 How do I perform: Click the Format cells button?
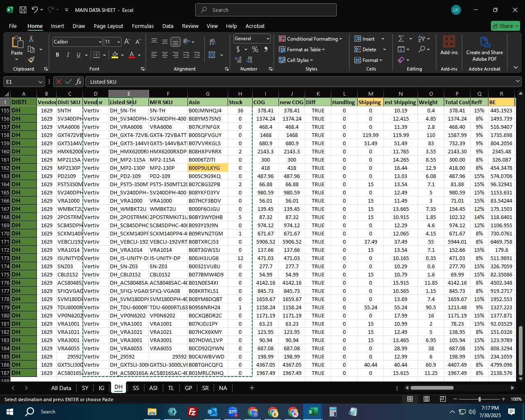point(368,60)
